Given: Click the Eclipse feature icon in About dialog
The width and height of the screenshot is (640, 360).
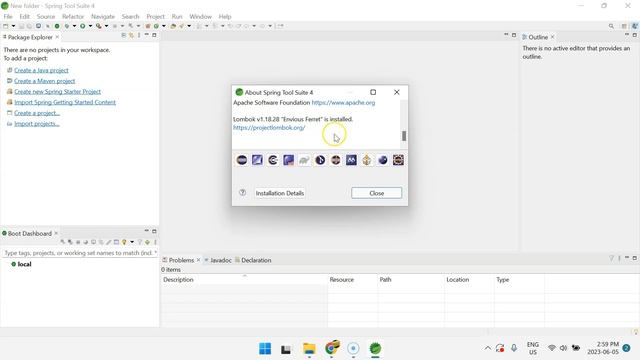Looking at the screenshot, I should coord(242,160).
